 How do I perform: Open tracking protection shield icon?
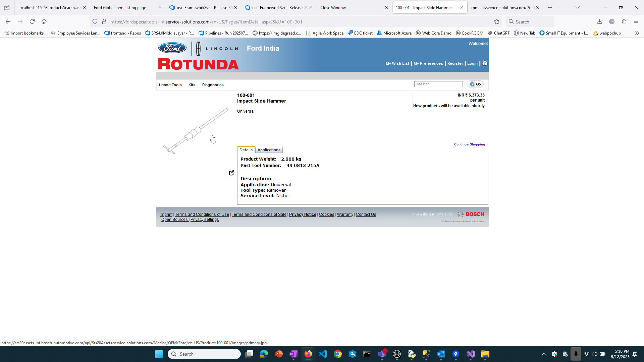95,22
